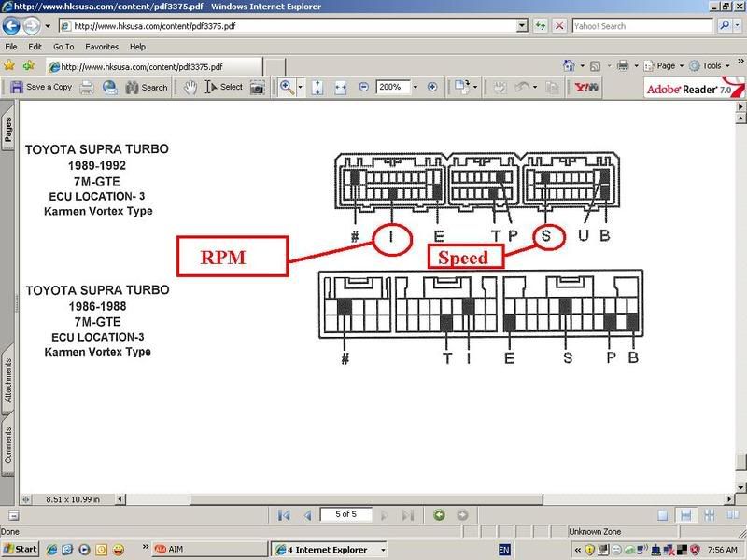The width and height of the screenshot is (747, 560).
Task: Go to the previous page
Action: [x=308, y=515]
